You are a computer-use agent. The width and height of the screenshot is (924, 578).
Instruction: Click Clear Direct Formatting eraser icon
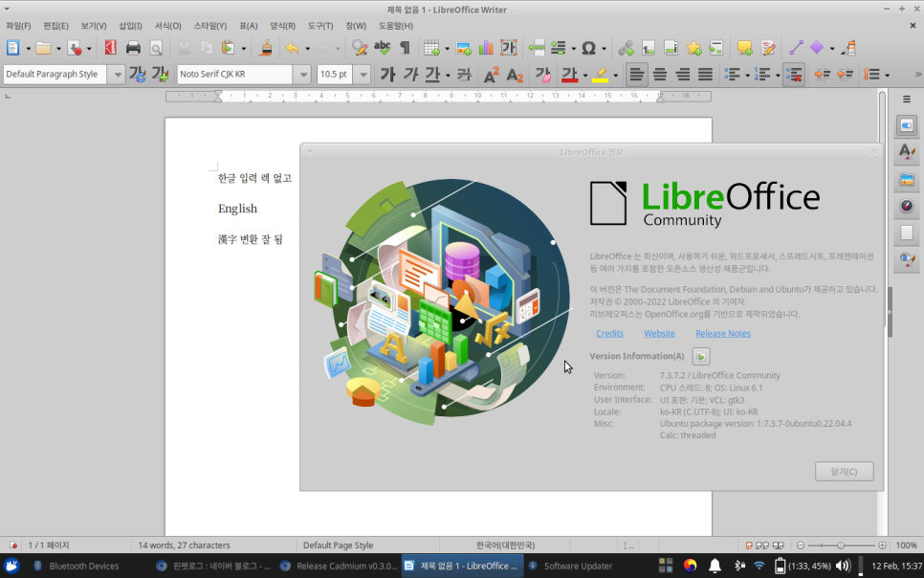tap(542, 75)
